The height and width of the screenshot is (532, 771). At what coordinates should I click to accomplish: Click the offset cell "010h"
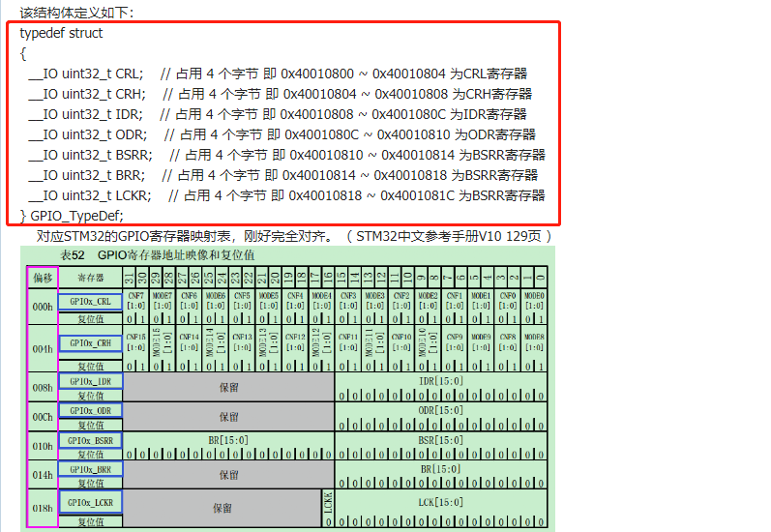[43, 447]
